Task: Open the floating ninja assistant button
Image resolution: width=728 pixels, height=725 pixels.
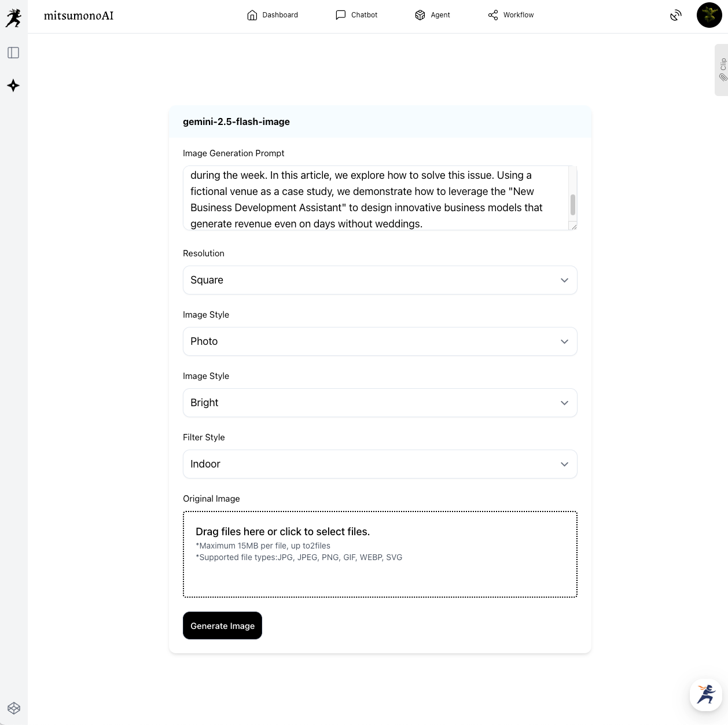Action: click(x=705, y=694)
